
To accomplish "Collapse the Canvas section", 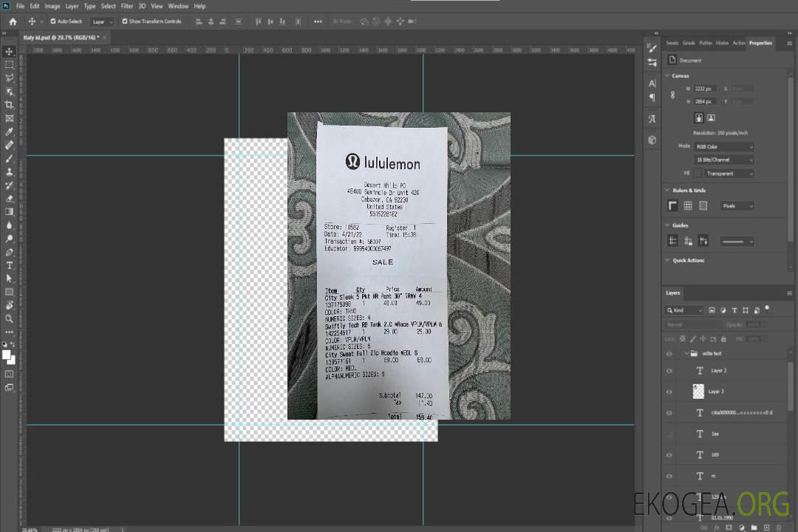I will click(667, 75).
